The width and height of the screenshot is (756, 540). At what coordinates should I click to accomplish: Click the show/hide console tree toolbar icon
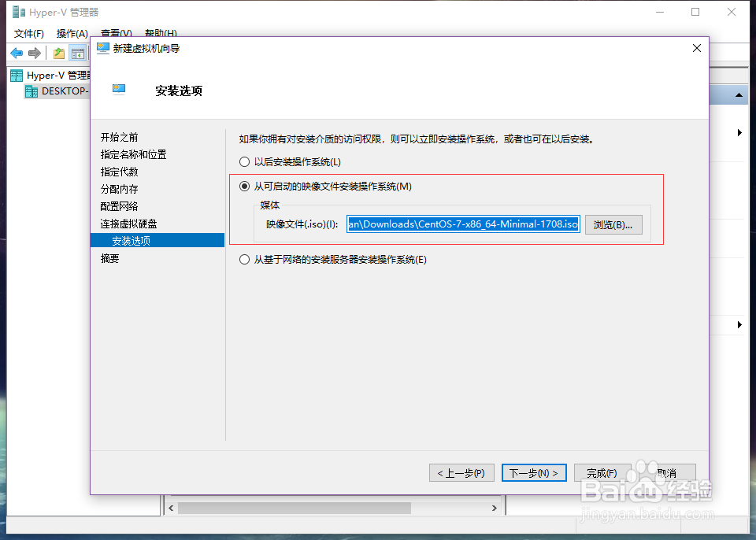pyautogui.click(x=77, y=51)
